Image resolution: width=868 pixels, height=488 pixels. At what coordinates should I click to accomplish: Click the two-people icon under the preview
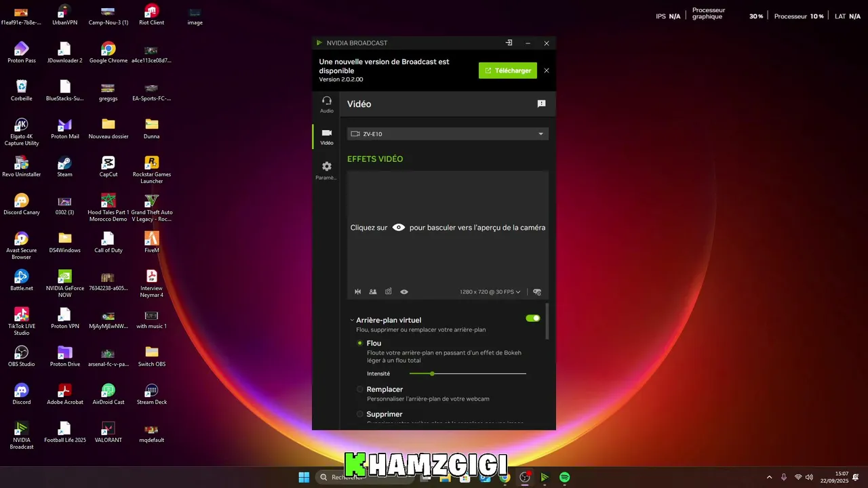373,292
